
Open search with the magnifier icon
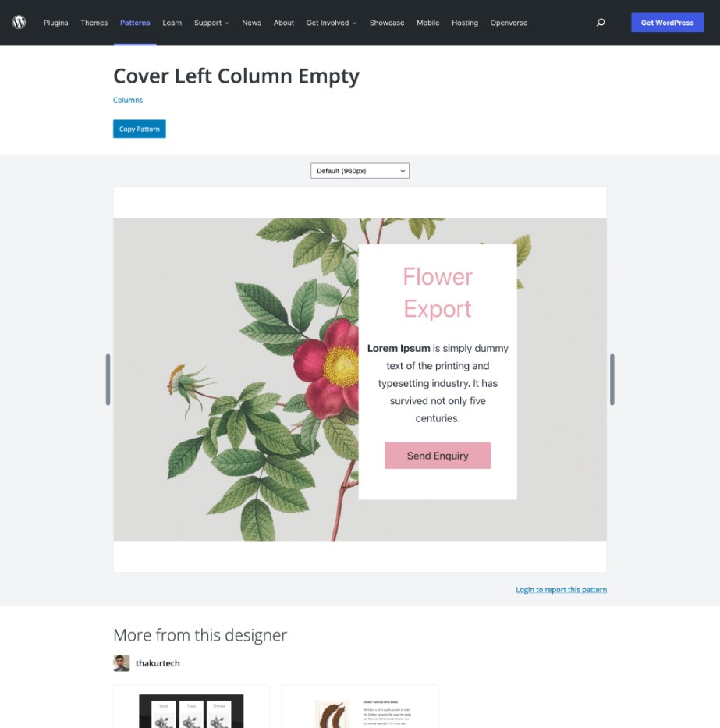[600, 23]
